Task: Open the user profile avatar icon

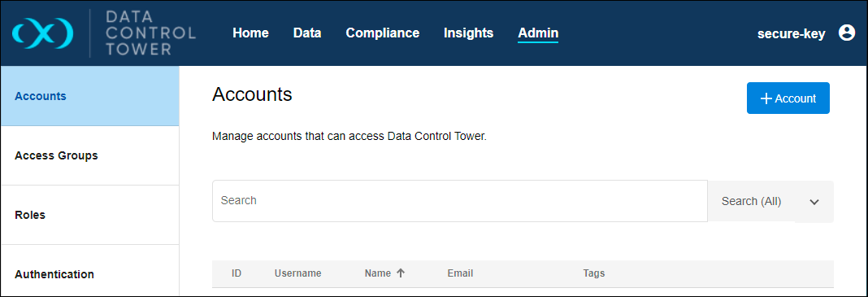Action: [846, 33]
